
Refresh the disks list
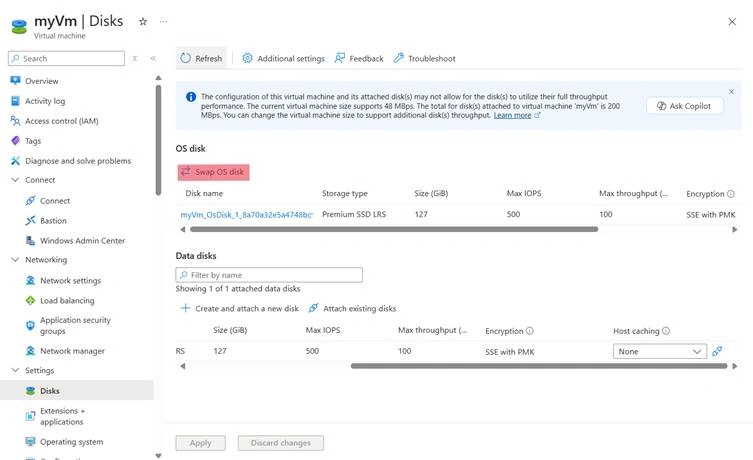point(201,59)
